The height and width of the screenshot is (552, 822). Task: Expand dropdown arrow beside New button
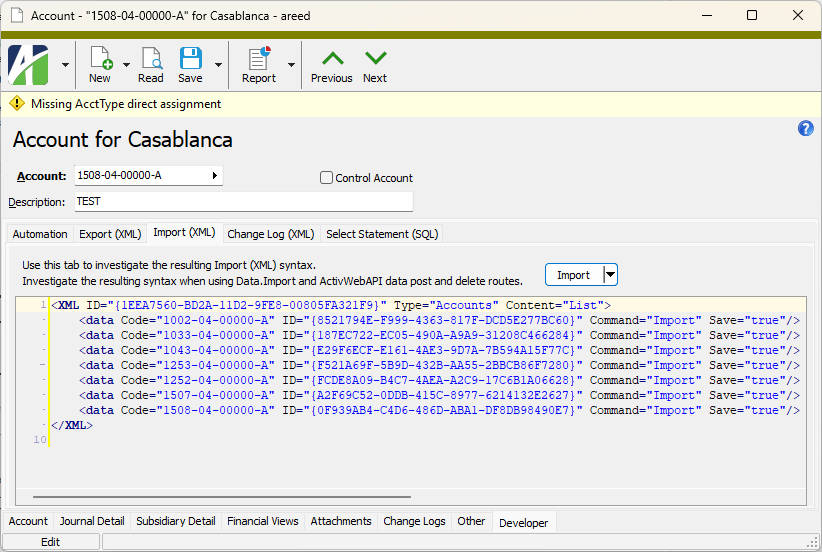point(126,65)
